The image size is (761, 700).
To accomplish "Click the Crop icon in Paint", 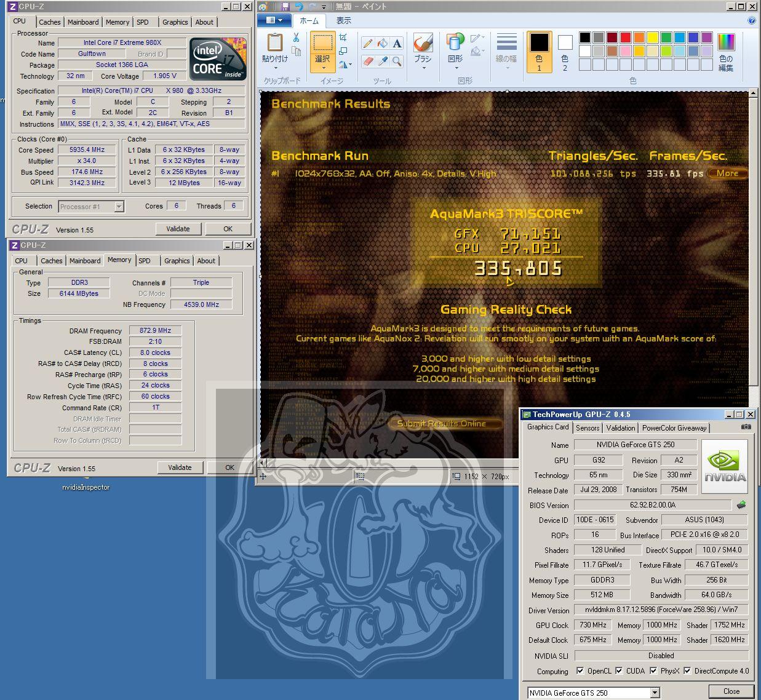I will coord(343,38).
